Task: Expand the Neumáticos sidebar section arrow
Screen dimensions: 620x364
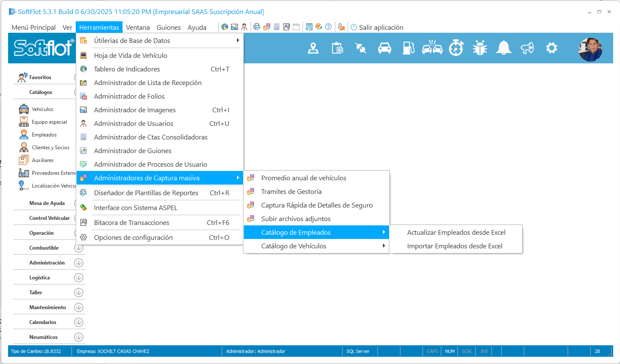Action: pos(79,337)
